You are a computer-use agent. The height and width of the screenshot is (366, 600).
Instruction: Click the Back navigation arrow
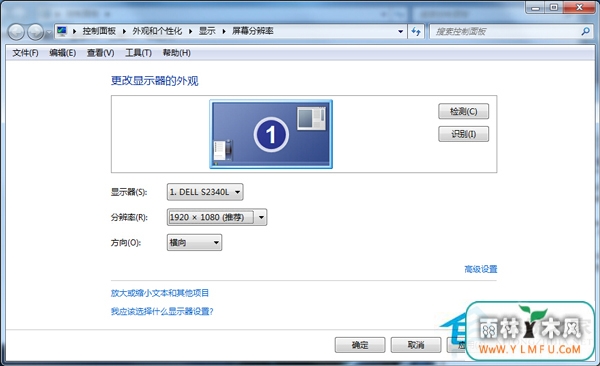(x=16, y=32)
